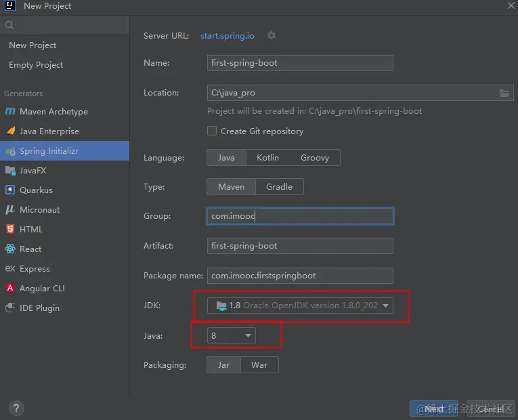Open the start.spring.io link
The width and height of the screenshot is (518, 420).
click(228, 36)
